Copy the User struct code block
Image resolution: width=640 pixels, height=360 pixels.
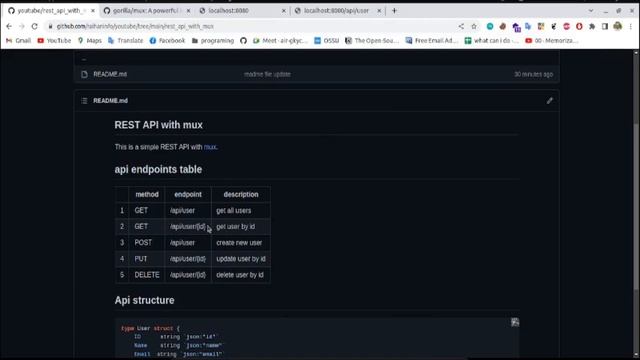point(515,322)
